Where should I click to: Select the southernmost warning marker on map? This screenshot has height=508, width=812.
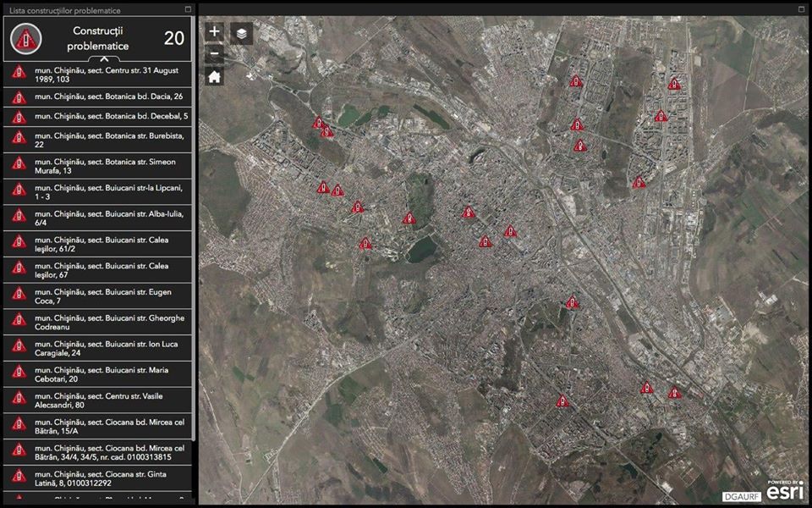pos(562,401)
